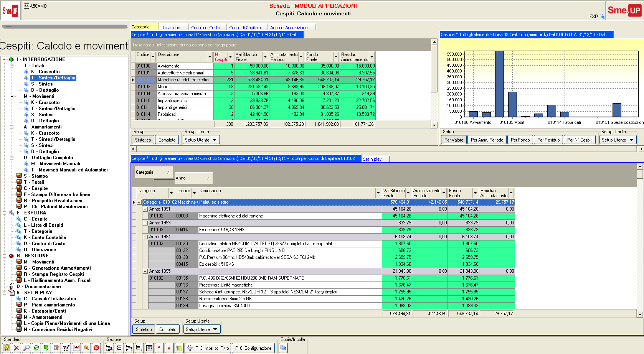
Task: Click the F13=Inserisci Filtro button
Action: tap(208, 348)
